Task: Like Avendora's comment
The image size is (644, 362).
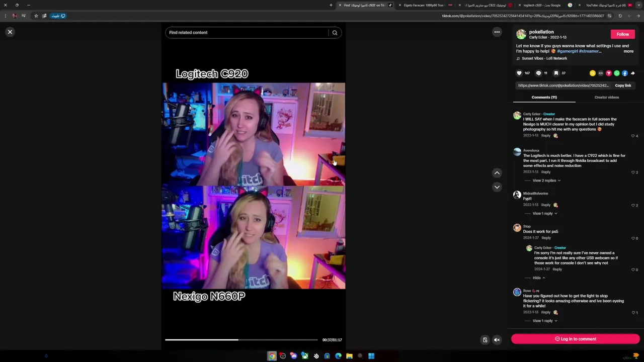Action: pyautogui.click(x=633, y=172)
